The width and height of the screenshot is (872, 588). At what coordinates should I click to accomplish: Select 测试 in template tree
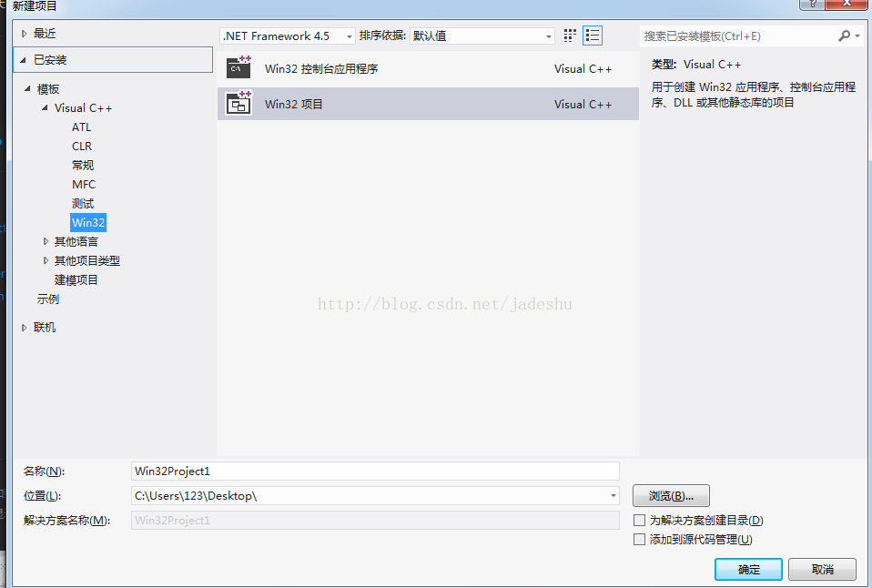[x=83, y=204]
